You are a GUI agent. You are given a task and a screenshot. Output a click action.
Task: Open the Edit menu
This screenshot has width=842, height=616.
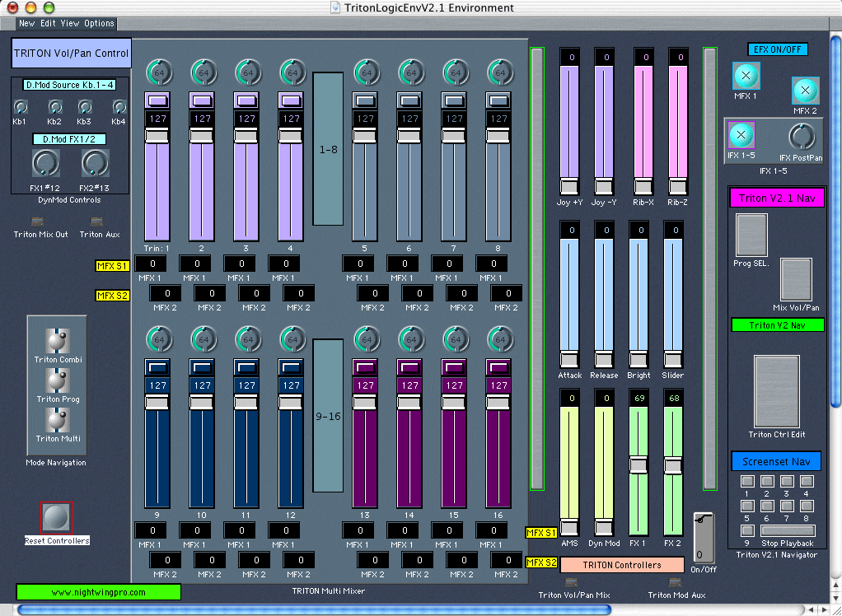[x=49, y=23]
